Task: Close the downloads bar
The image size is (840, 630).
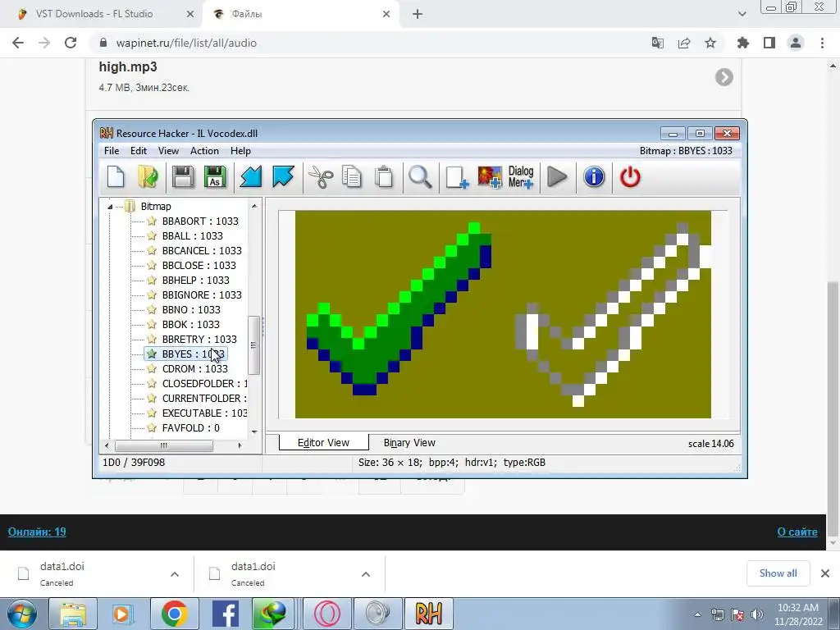Action: pos(825,573)
